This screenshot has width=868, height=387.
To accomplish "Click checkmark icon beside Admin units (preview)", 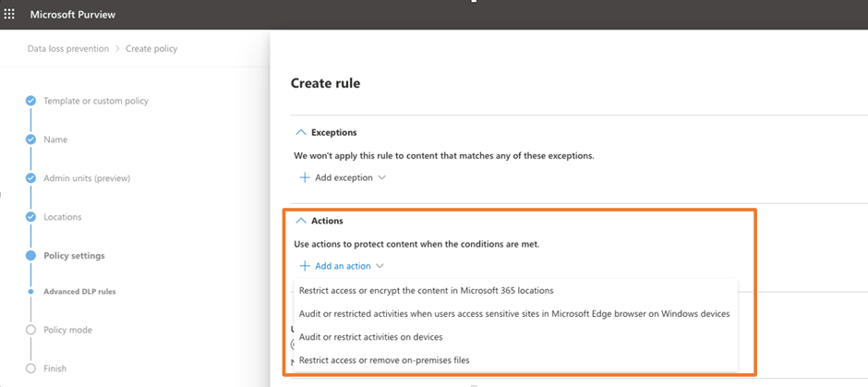I will point(31,178).
